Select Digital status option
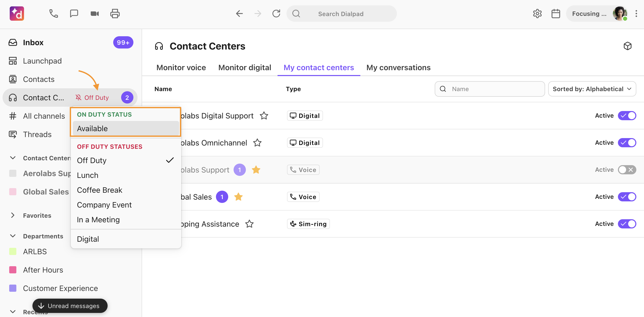This screenshot has height=317, width=644. pos(126,239)
